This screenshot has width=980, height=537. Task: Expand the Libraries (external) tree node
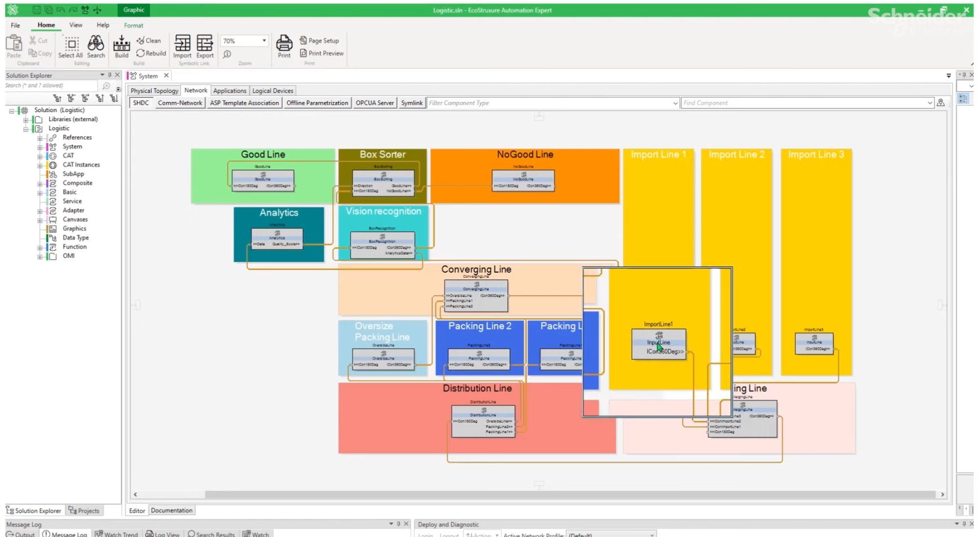click(26, 119)
